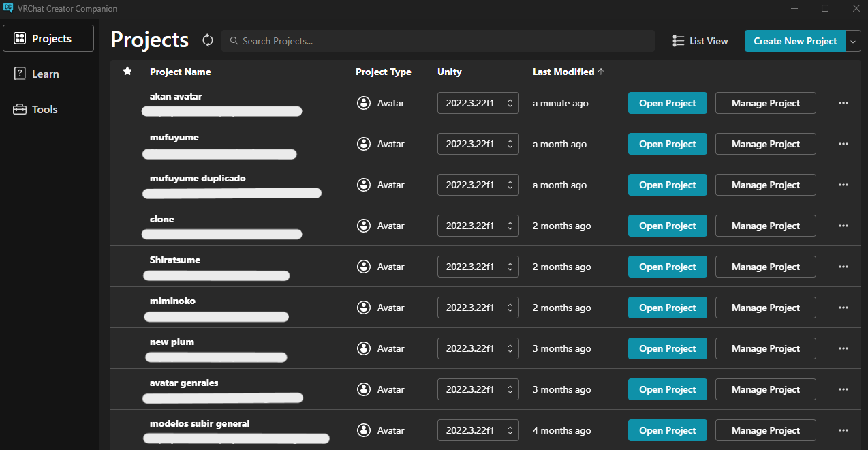Sort by Unity column header
This screenshot has width=868, height=450.
pos(450,72)
